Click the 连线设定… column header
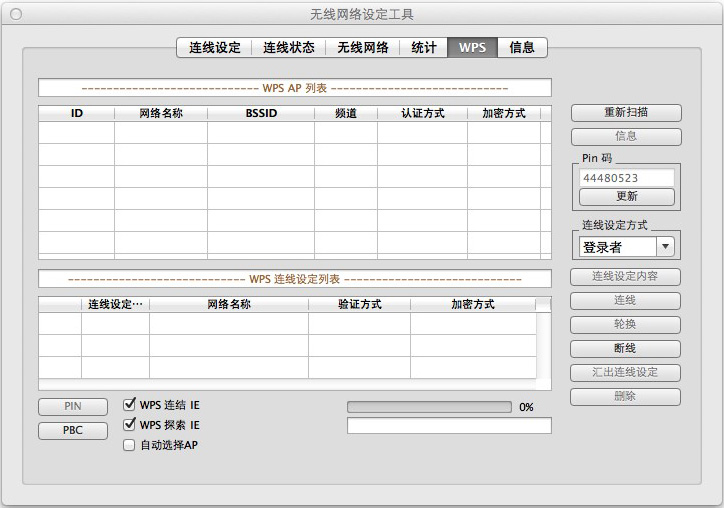Viewport: 724px width, 508px height. (x=115, y=304)
